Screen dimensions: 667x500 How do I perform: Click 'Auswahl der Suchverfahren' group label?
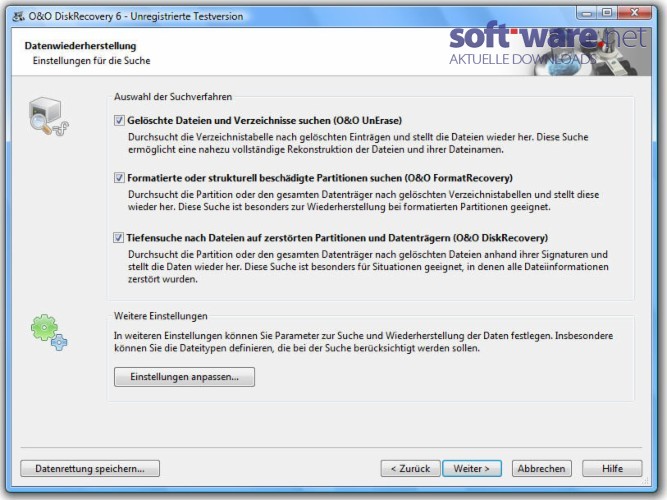tap(173, 97)
